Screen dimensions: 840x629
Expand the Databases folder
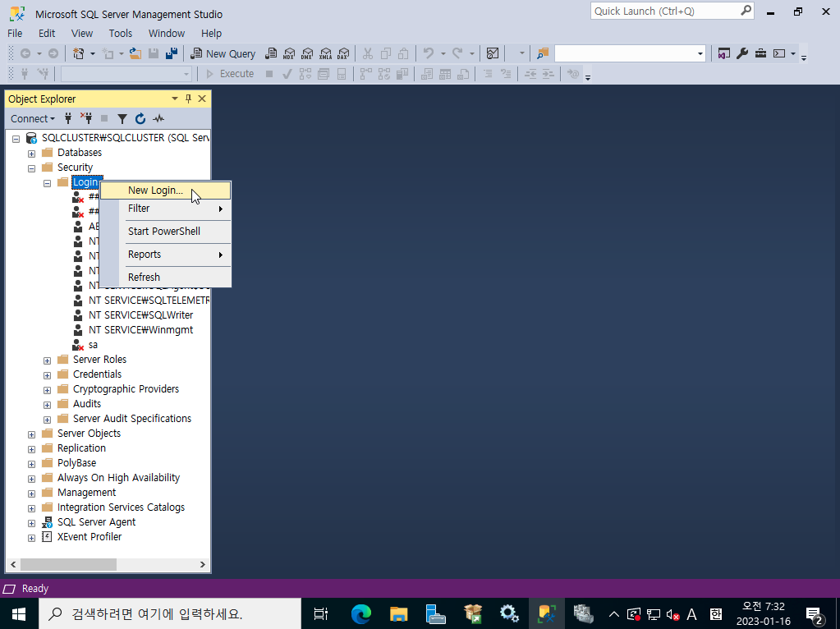click(x=31, y=154)
